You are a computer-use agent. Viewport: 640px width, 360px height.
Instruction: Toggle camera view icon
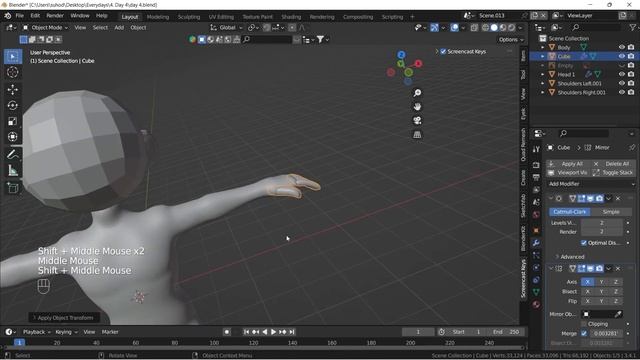point(417,121)
